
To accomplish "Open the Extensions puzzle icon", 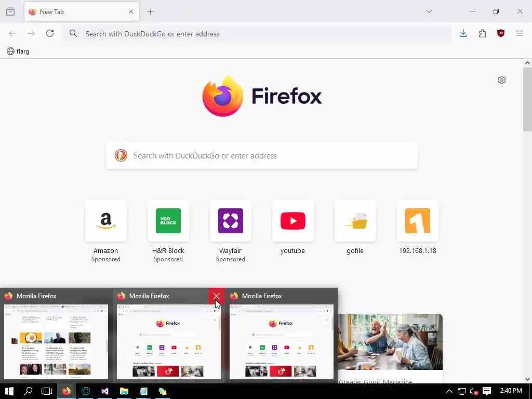I will tap(482, 33).
